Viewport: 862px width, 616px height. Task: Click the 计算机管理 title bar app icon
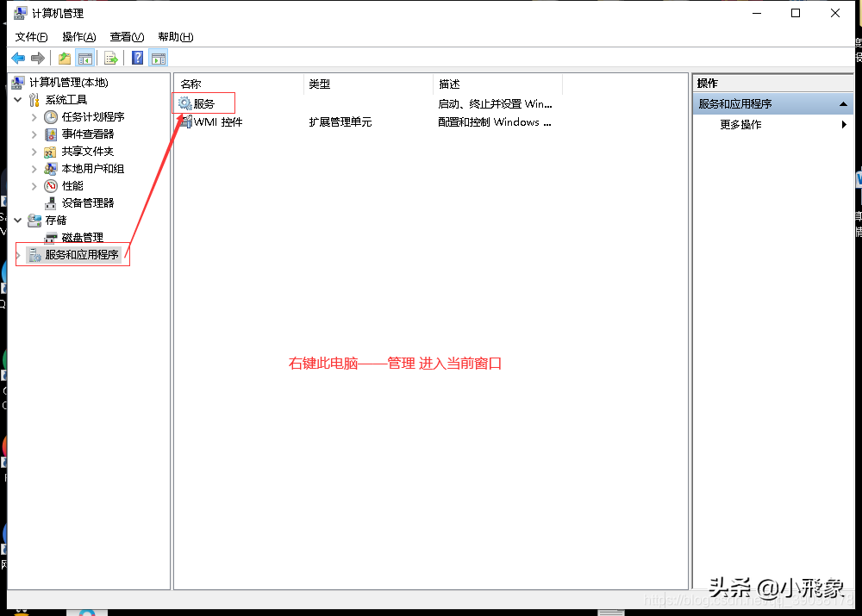21,13
